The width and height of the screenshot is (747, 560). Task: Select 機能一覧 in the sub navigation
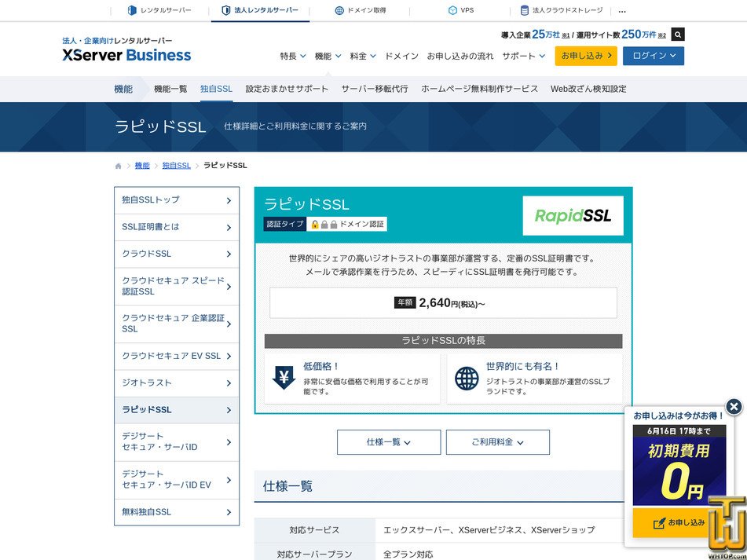[x=170, y=89]
